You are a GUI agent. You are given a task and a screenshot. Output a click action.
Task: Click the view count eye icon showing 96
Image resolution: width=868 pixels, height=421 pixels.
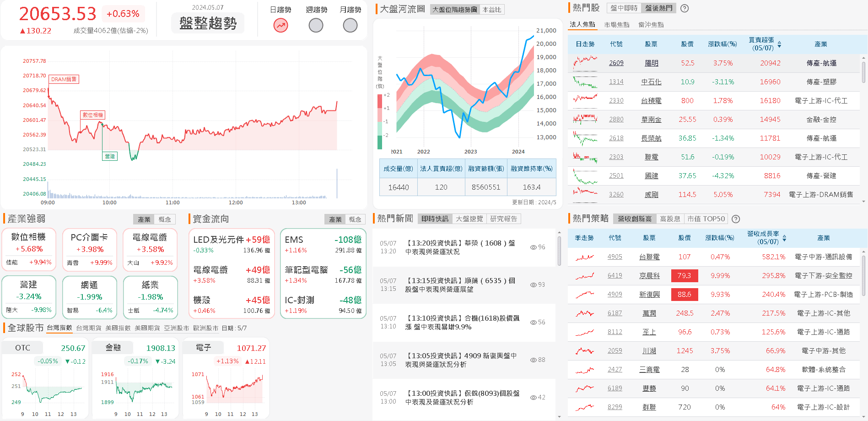point(533,247)
